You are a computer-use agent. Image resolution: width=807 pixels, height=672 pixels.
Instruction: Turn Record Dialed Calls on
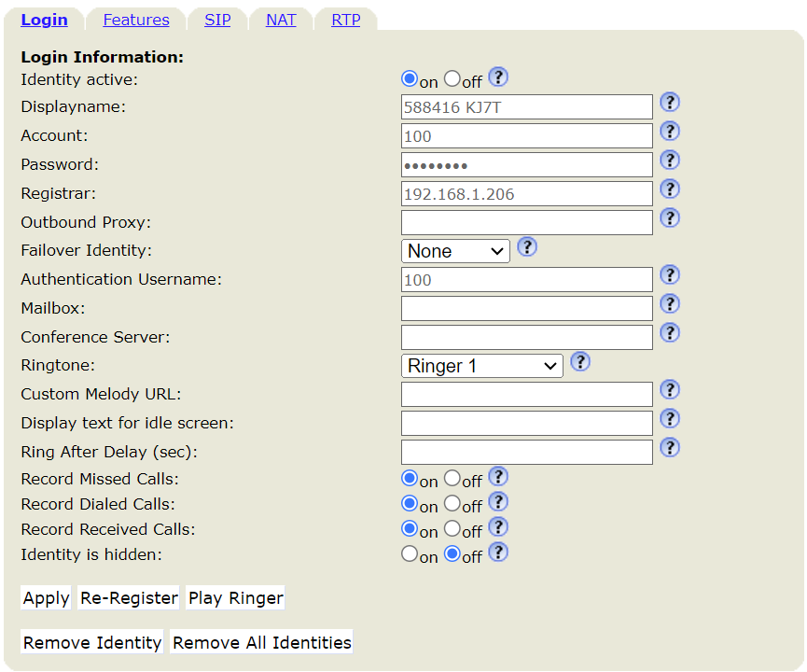coord(410,504)
